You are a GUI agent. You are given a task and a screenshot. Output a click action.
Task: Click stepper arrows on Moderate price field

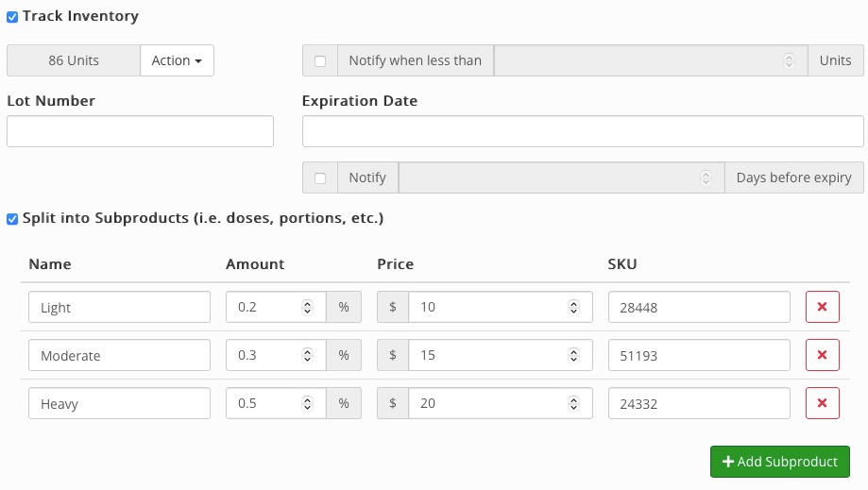click(573, 355)
